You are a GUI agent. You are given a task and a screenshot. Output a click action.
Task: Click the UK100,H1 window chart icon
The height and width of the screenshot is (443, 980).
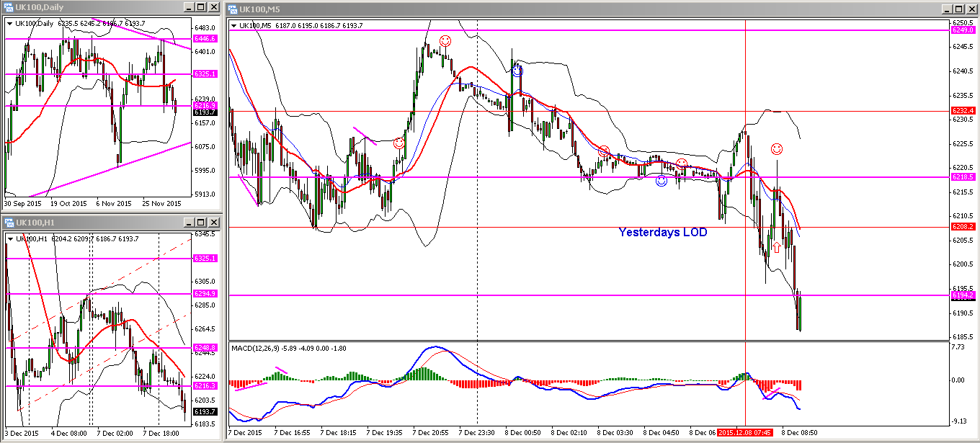pos(9,222)
